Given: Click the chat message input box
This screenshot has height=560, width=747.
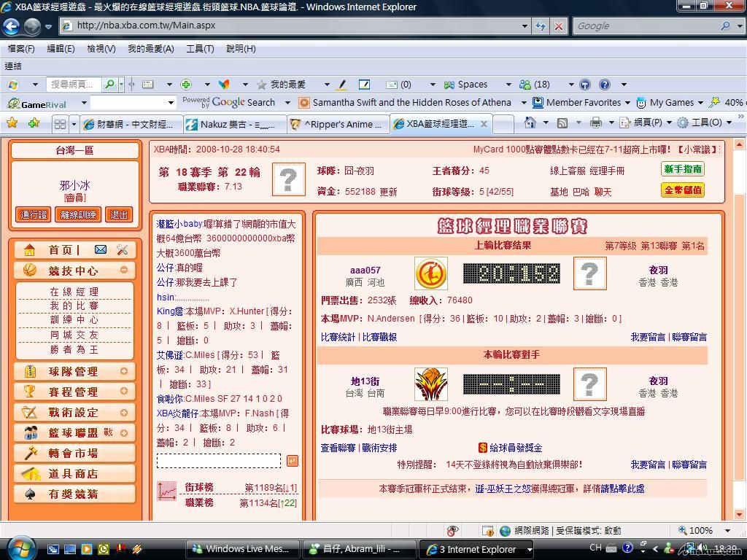Looking at the screenshot, I should 219,461.
